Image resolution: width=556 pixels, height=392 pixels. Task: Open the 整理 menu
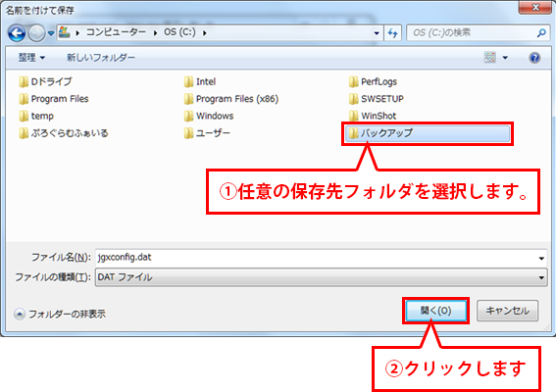point(31,57)
